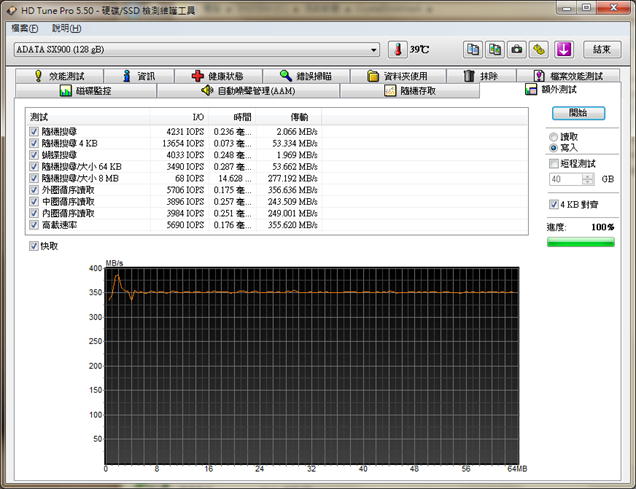Click the 243.509 MB/s transfer value
636x489 pixels.
(292, 202)
